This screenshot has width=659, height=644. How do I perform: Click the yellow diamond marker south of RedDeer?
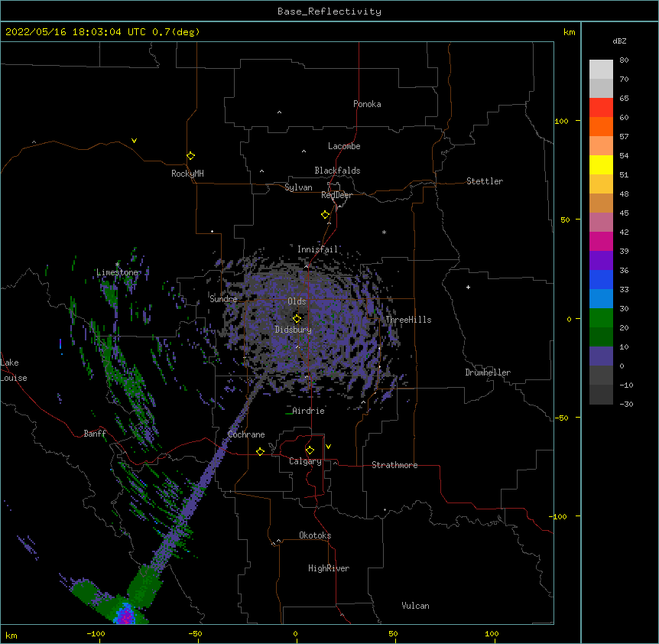pos(326,215)
